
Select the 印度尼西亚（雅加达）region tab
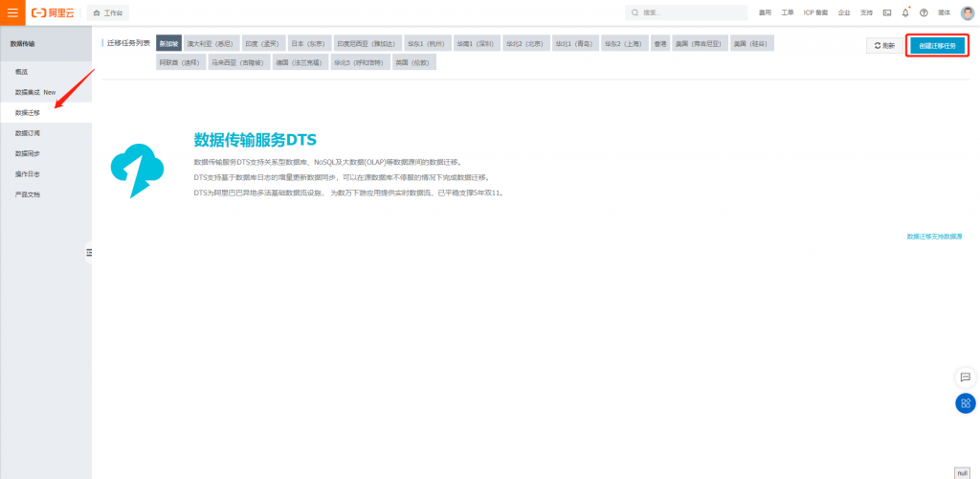367,43
